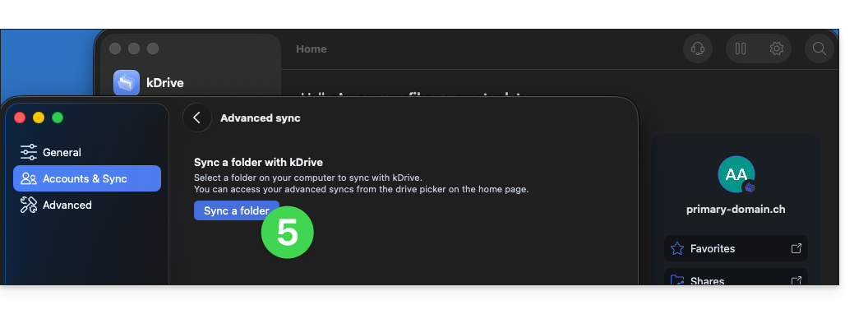Viewport: 868px width, 314px height.
Task: Click the Shares folder icon
Action: pyautogui.click(x=677, y=279)
